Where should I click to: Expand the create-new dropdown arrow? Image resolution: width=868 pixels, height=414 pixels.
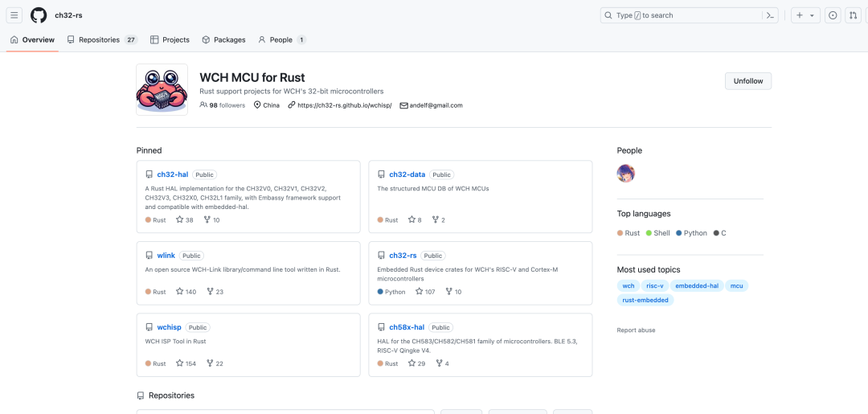812,15
